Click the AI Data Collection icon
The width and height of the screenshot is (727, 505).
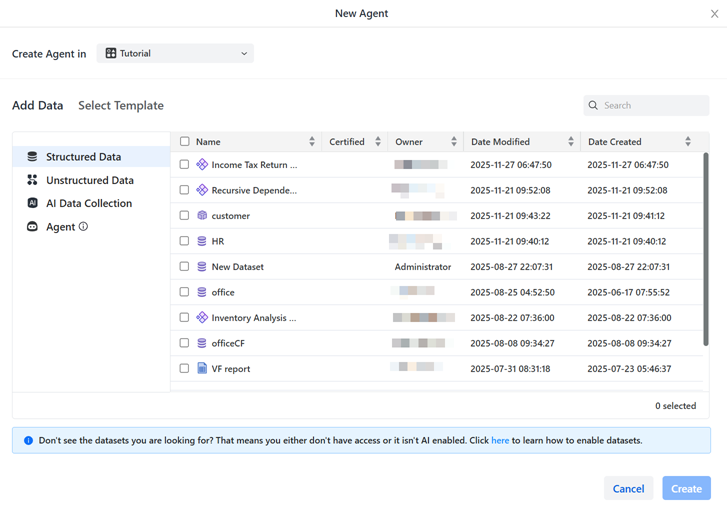coord(32,203)
